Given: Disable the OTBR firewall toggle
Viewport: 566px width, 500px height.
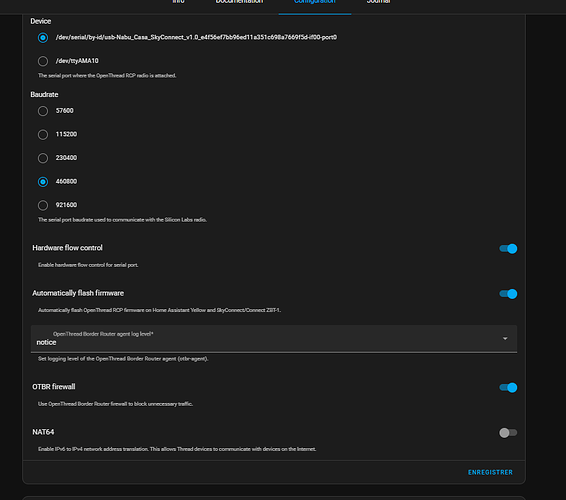Looking at the screenshot, I should (508, 387).
